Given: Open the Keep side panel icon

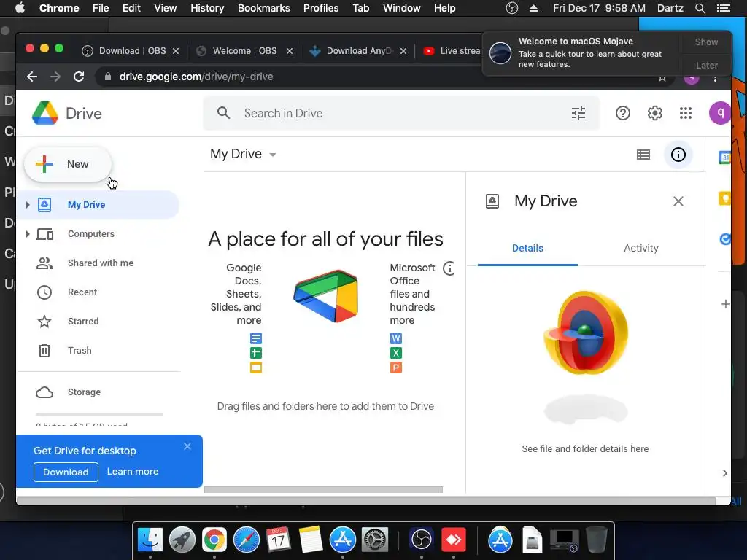Looking at the screenshot, I should (724, 198).
